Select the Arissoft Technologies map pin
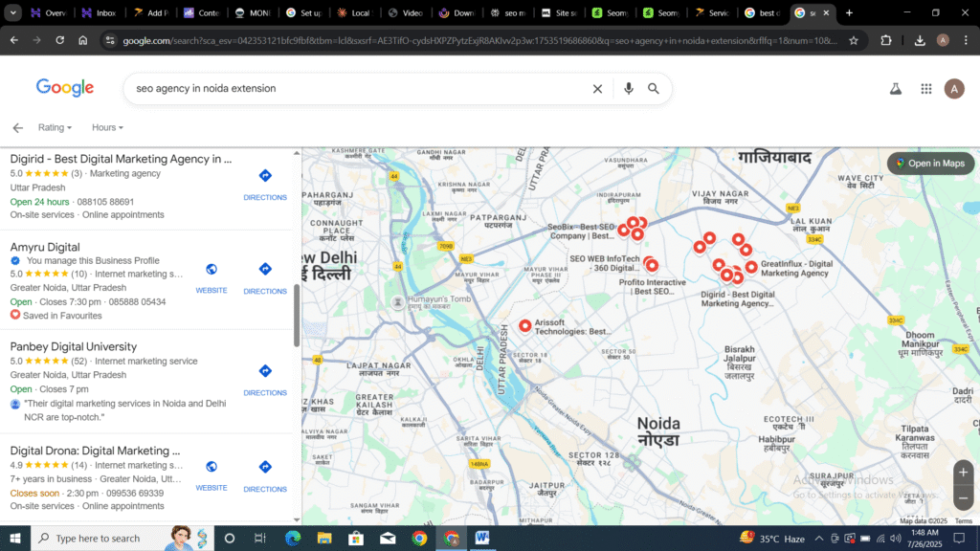Viewport: 980px width, 551px height. [525, 325]
